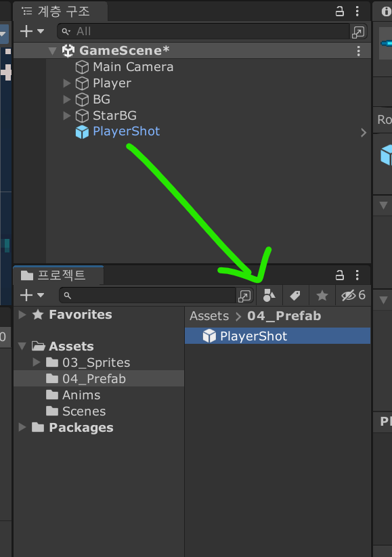The image size is (392, 557).
Task: Open search window icon in Project search bar
Action: (x=244, y=296)
